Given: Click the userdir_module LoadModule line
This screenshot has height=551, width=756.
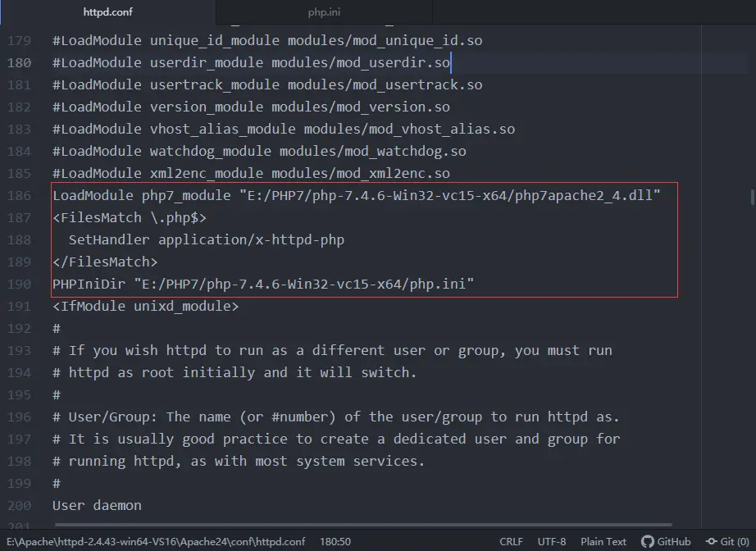Looking at the screenshot, I should [x=251, y=62].
